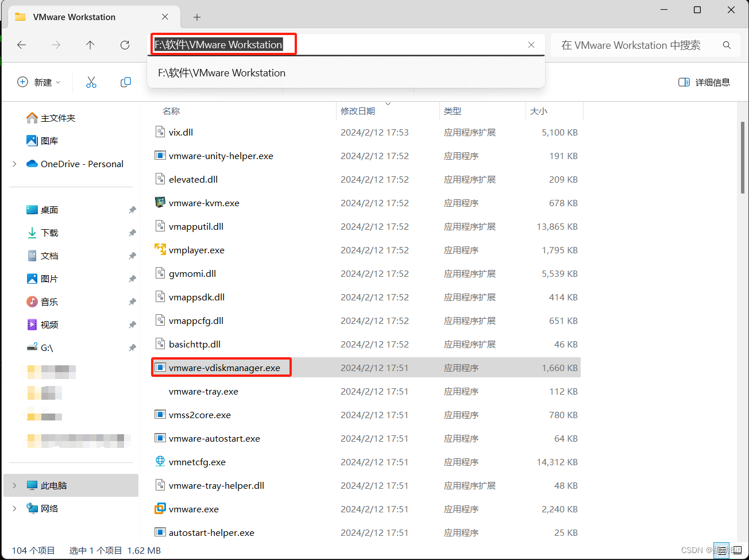Unpin 桌面 using its pin icon

pos(132,210)
